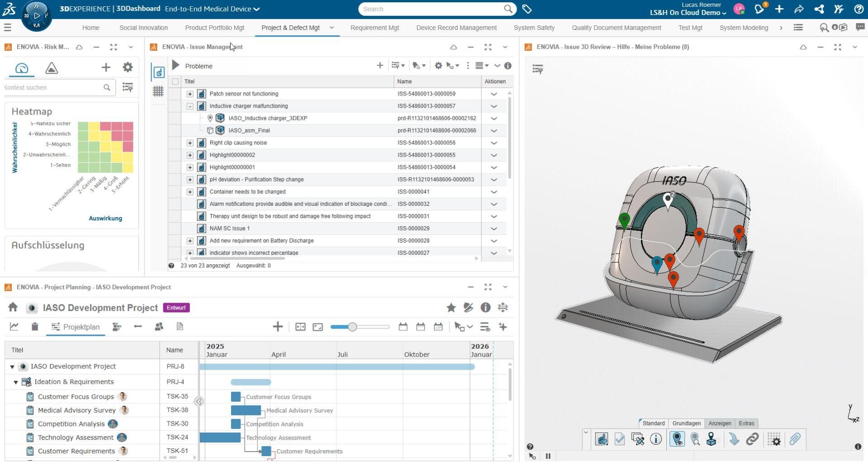Switch to Home tab

(91, 28)
